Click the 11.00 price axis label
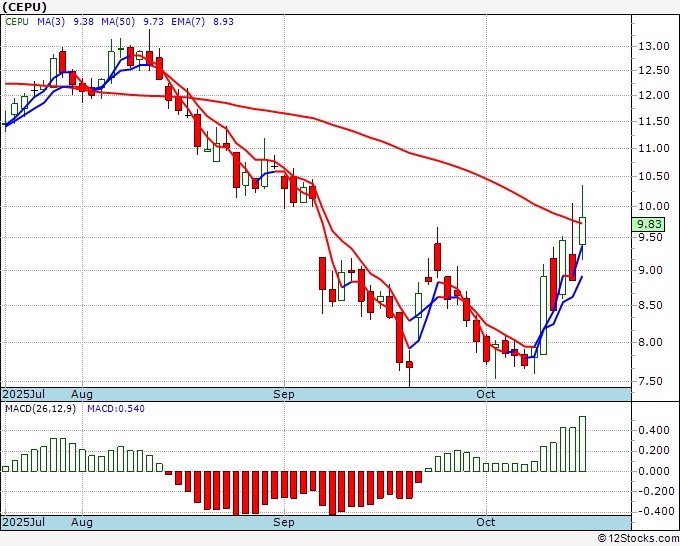680x546 pixels. point(654,148)
